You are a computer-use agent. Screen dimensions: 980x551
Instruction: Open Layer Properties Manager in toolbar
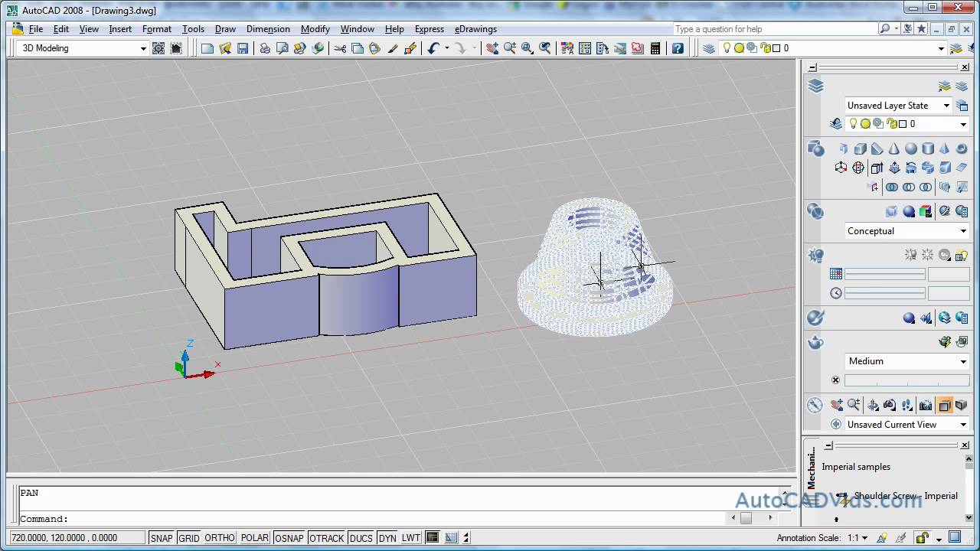coord(709,48)
